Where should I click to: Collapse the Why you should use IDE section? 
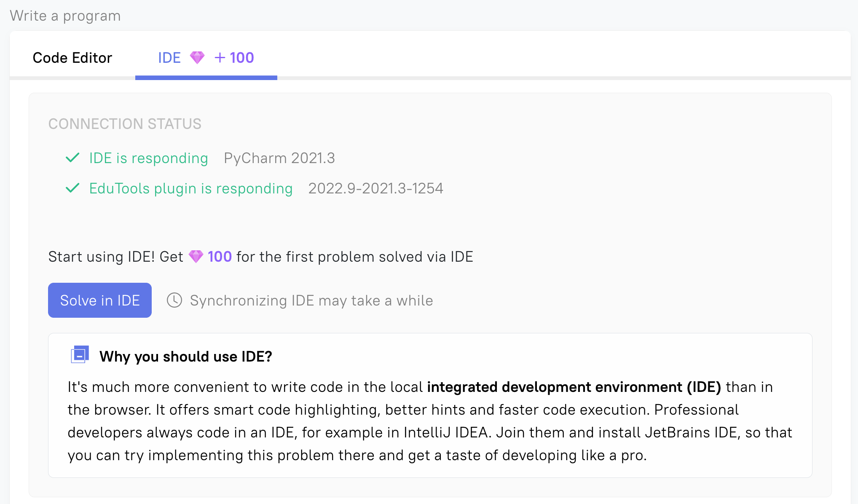coord(80,355)
